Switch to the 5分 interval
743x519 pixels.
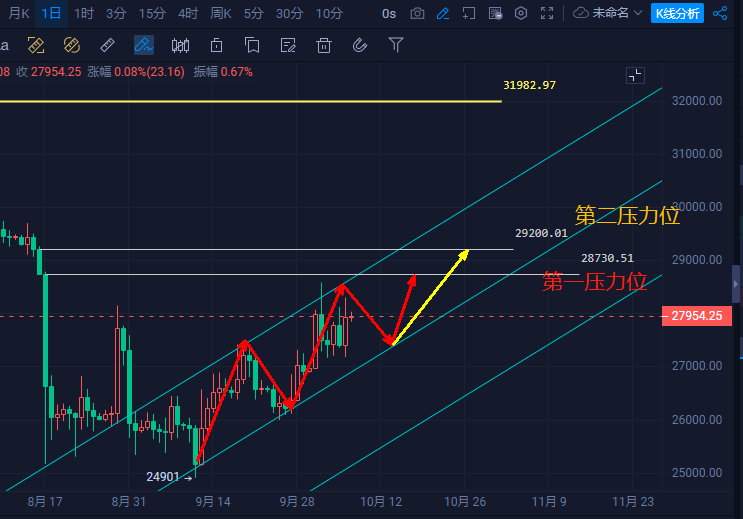tap(253, 13)
